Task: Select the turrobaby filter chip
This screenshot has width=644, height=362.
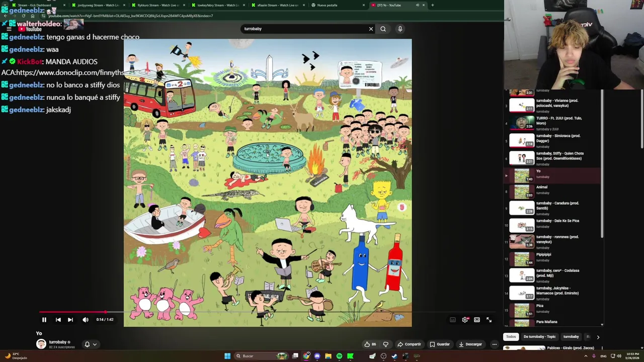Action: [x=571, y=337]
